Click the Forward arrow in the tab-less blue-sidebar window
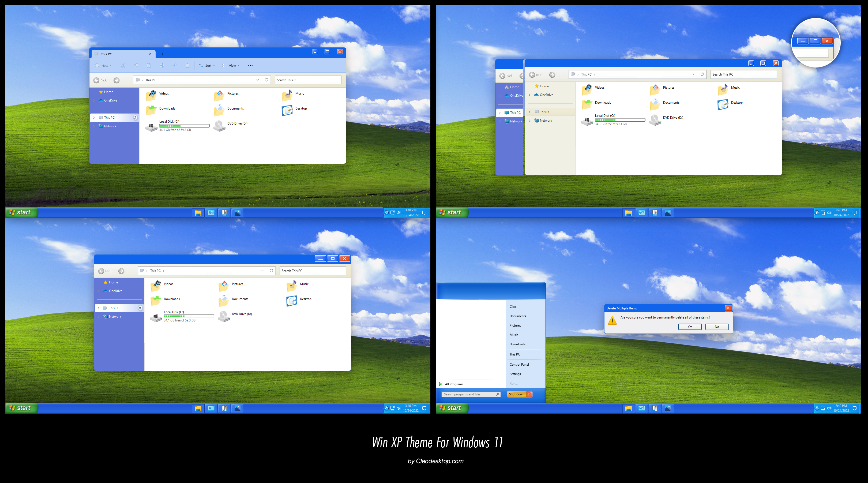The height and width of the screenshot is (483, 868). tap(121, 271)
